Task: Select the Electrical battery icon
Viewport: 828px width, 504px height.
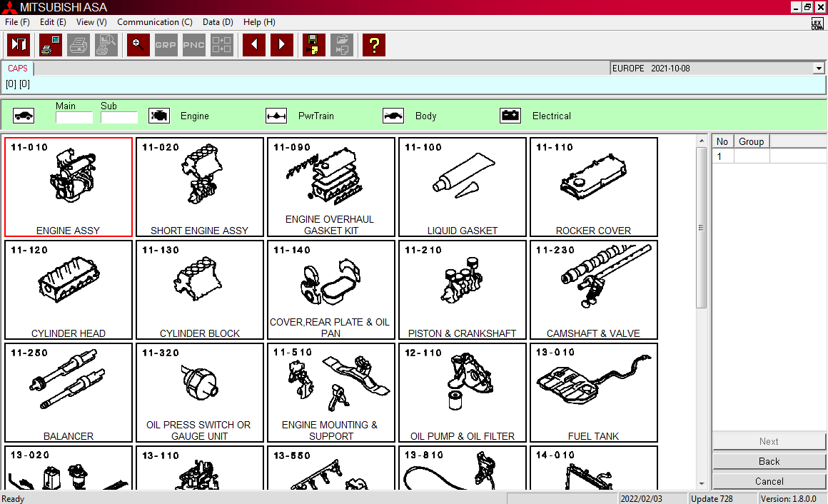Action: [510, 116]
